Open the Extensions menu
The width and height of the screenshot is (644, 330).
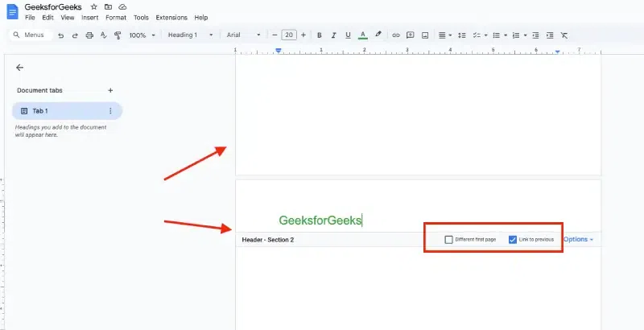coord(171,18)
